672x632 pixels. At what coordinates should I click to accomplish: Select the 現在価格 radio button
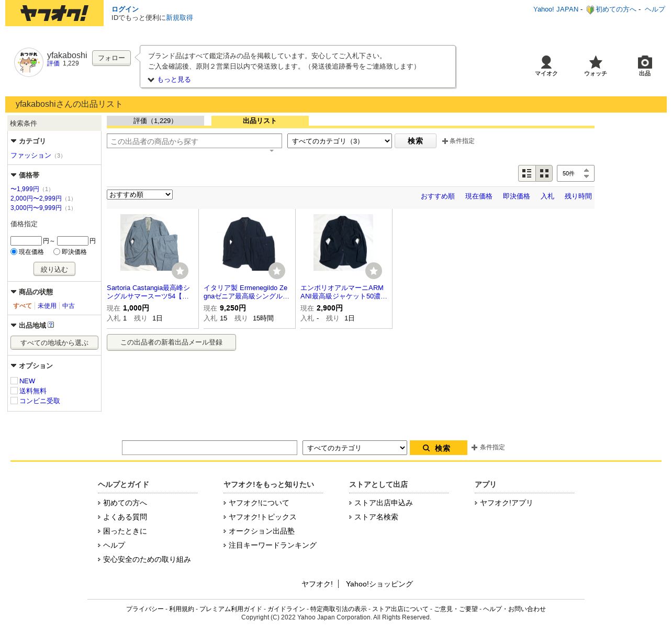click(x=14, y=252)
